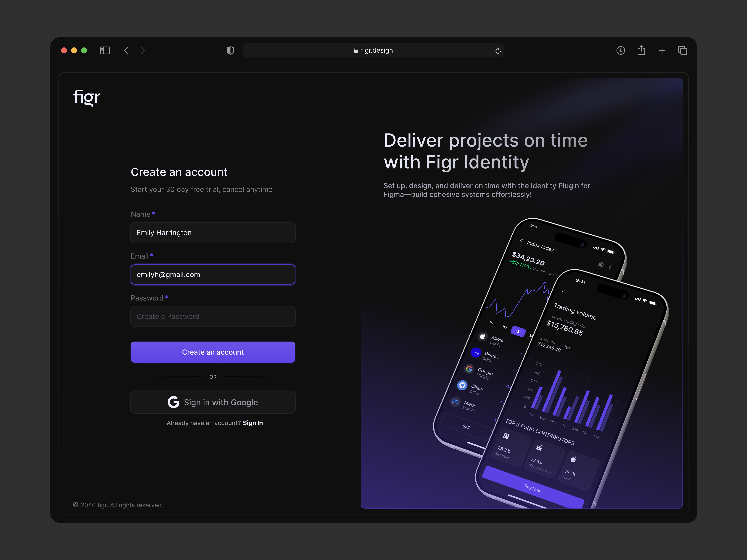747x560 pixels.
Task: Open the privacy shield report icon
Action: tap(230, 50)
